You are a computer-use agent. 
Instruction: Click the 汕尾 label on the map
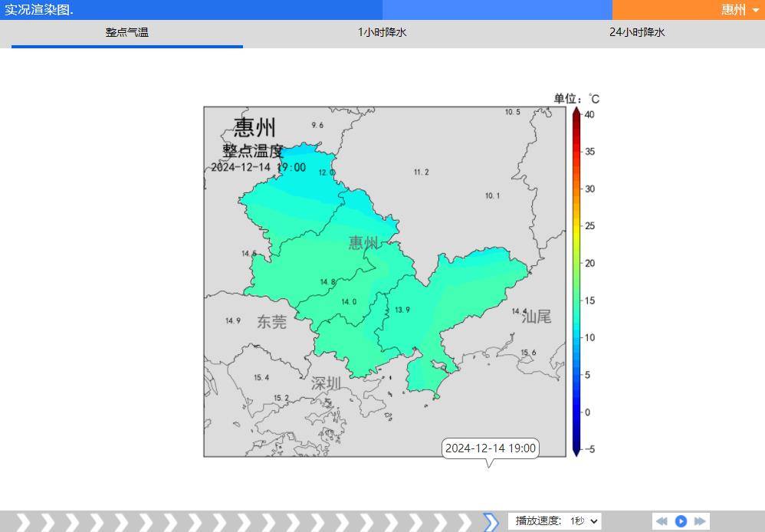(536, 317)
